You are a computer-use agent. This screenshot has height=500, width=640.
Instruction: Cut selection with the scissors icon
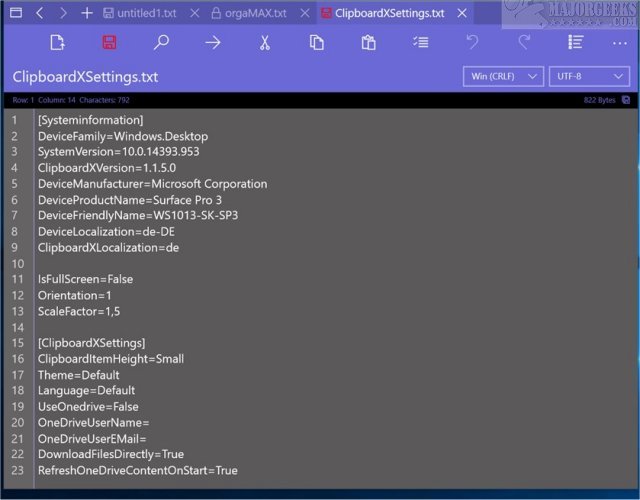click(x=264, y=42)
